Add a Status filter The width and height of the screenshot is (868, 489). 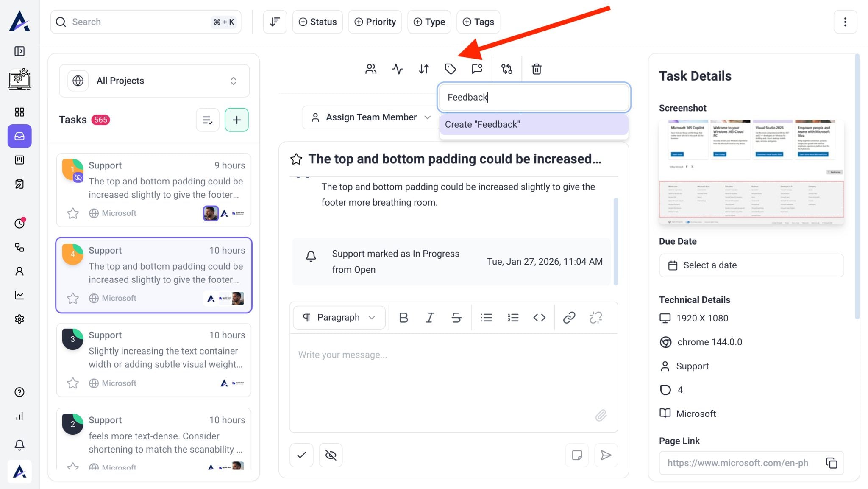coord(317,22)
